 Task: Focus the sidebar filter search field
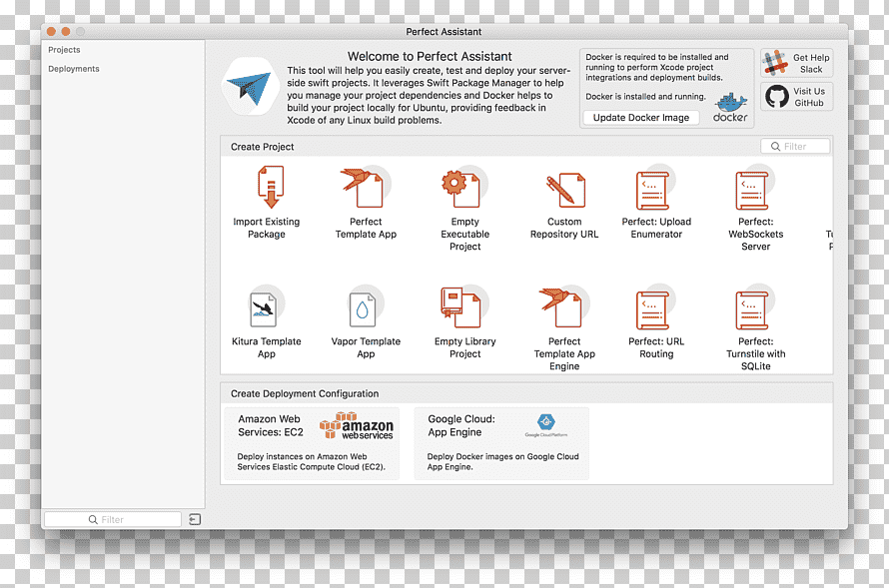113,519
